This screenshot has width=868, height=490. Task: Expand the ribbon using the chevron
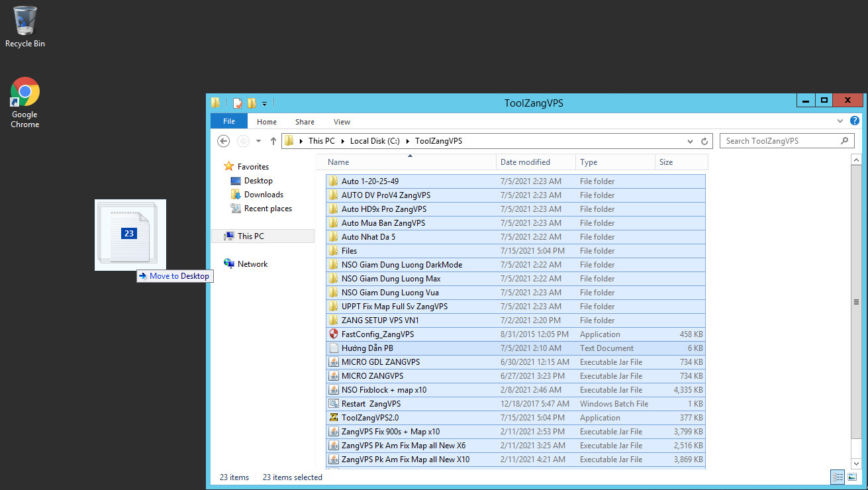[x=841, y=121]
